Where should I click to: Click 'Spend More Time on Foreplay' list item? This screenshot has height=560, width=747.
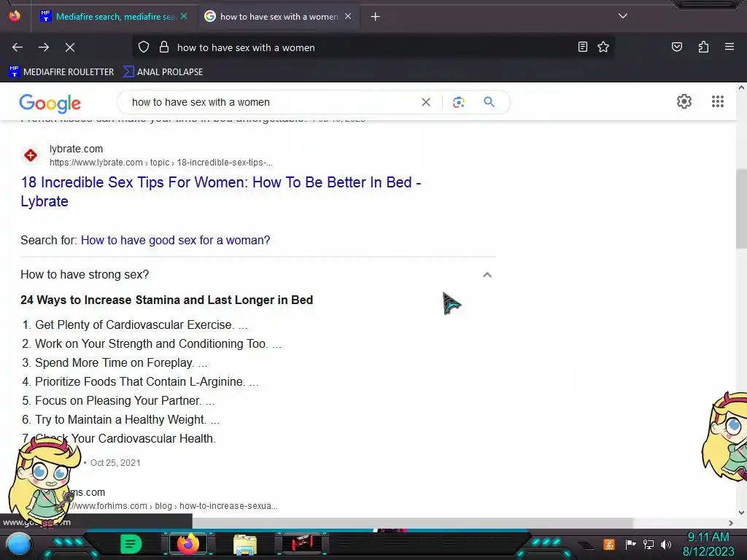[x=115, y=363]
